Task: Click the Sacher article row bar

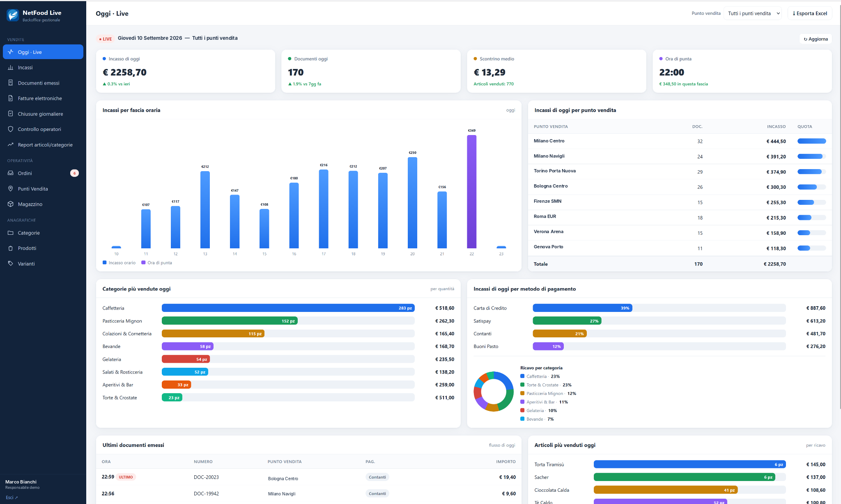Action: (x=684, y=477)
